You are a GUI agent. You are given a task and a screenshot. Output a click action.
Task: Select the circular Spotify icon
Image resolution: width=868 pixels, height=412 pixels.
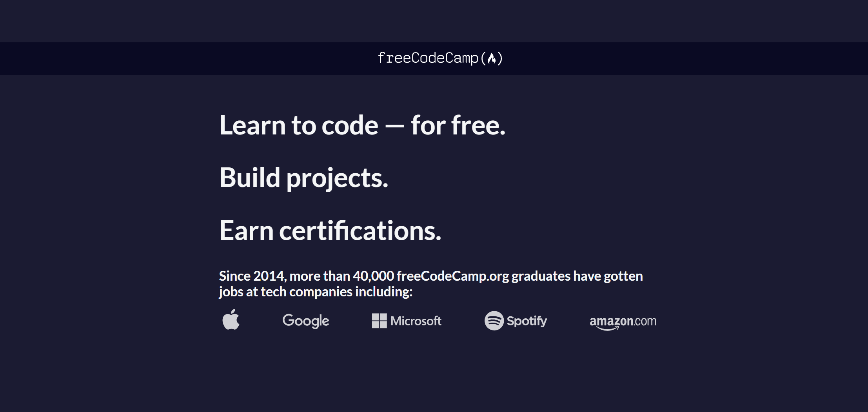tap(495, 321)
